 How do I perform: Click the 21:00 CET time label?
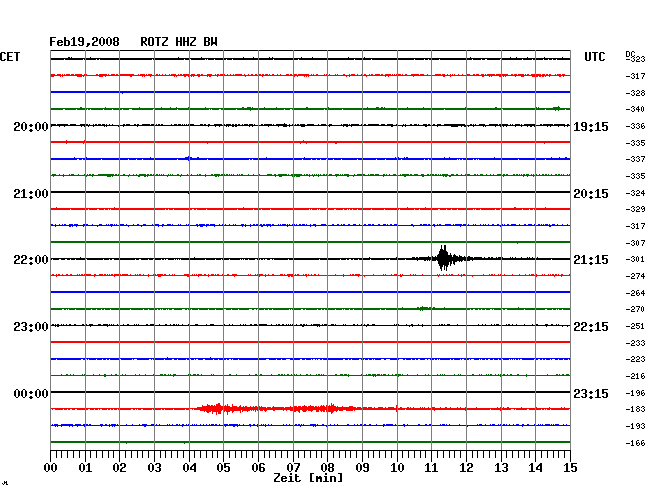click(31, 194)
